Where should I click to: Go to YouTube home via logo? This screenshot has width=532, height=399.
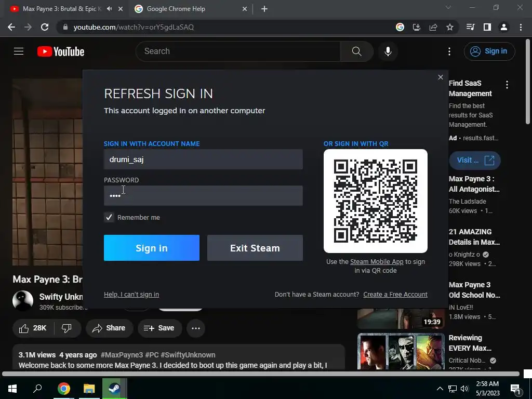(x=61, y=51)
